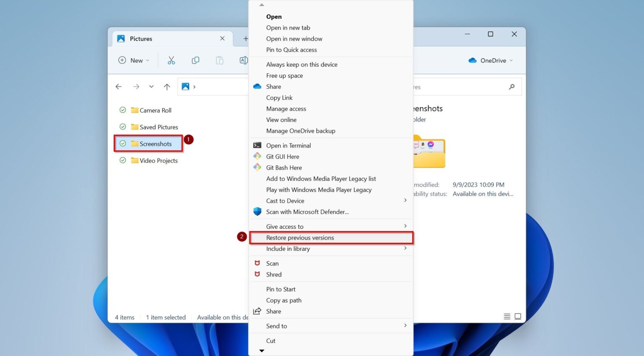Expand the Cast to Device submenu

(405, 201)
